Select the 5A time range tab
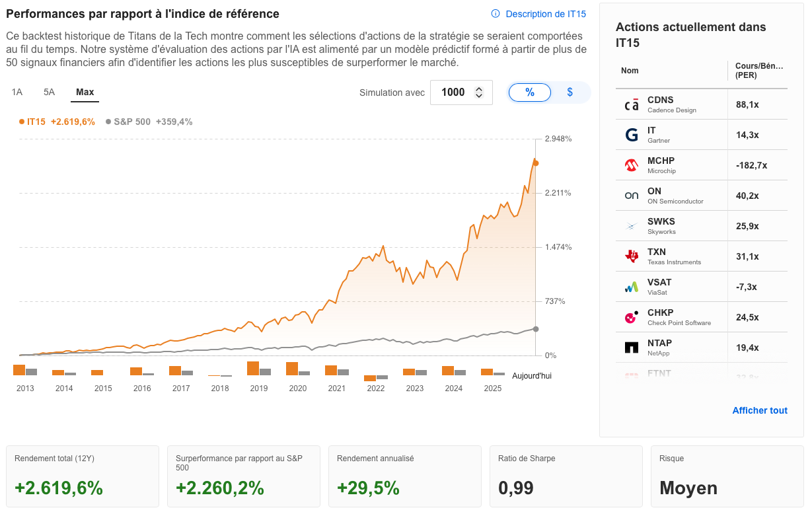 pos(49,92)
